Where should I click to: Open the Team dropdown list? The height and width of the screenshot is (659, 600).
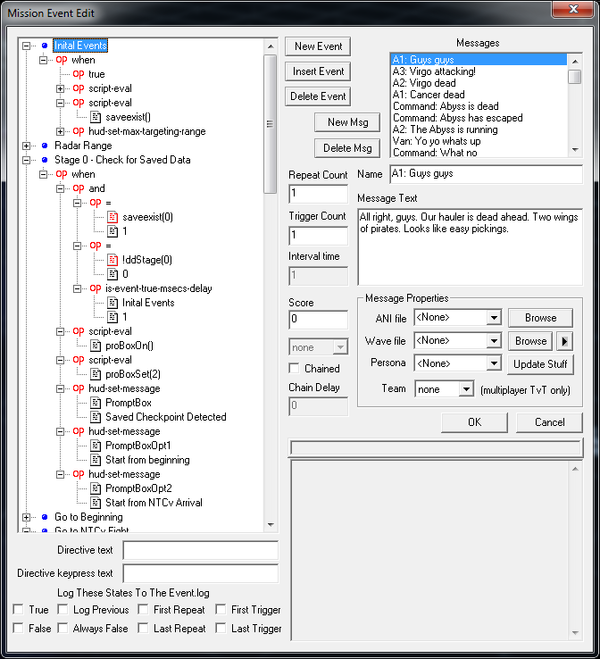[466, 388]
